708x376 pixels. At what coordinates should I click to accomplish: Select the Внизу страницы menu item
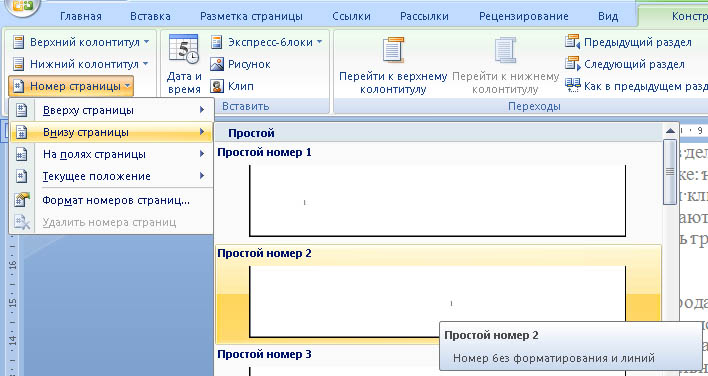tap(111, 132)
